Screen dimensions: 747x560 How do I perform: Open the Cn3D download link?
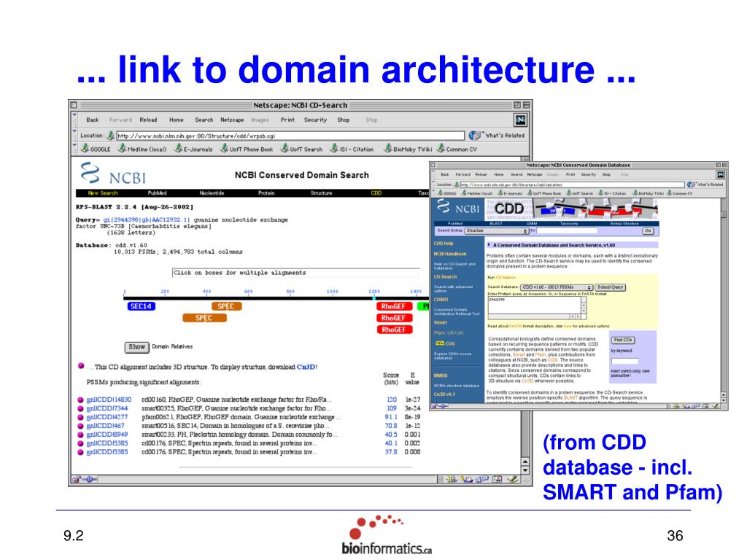click(x=306, y=367)
